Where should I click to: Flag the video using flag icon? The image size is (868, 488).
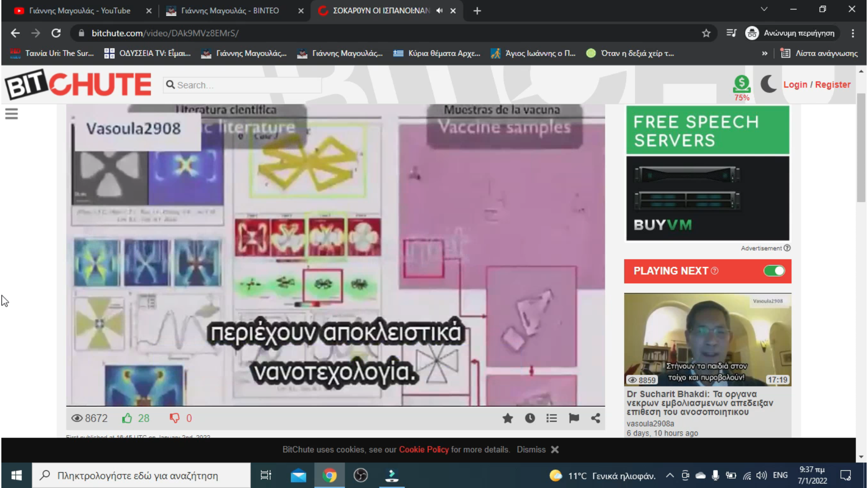tap(574, 418)
